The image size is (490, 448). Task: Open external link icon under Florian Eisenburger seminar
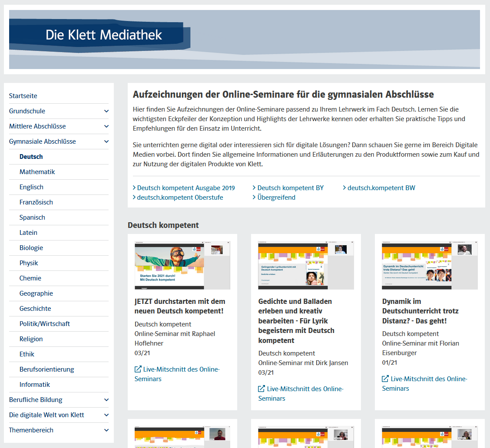pos(385,379)
